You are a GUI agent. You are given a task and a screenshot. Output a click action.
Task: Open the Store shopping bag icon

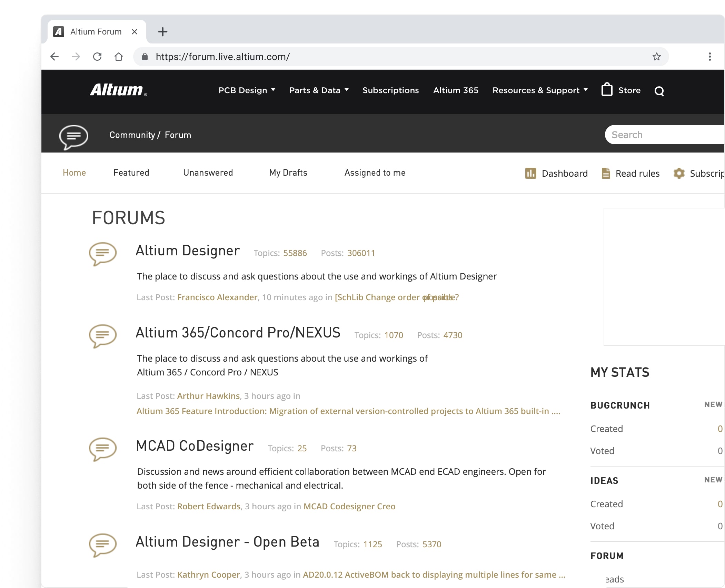[607, 90]
